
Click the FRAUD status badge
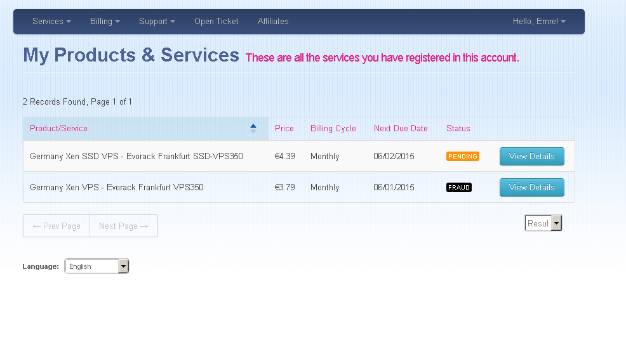coord(459,187)
